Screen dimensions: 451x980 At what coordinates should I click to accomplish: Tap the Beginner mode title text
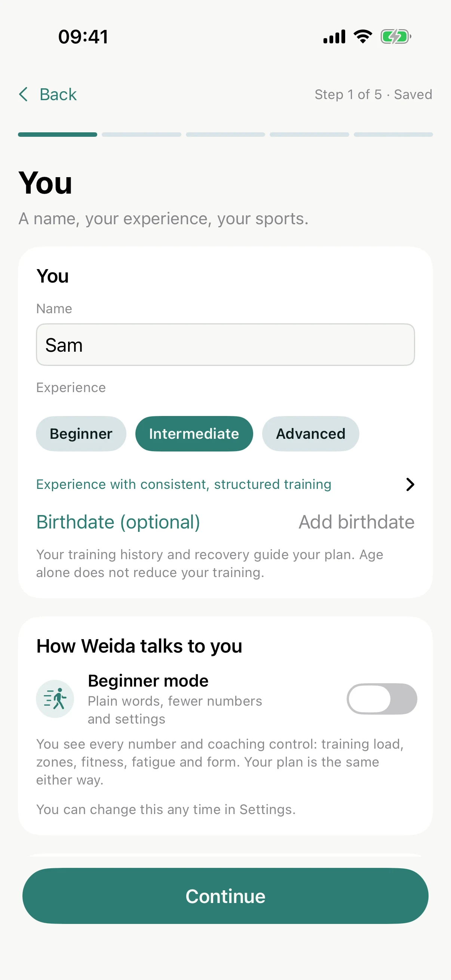[x=148, y=681]
